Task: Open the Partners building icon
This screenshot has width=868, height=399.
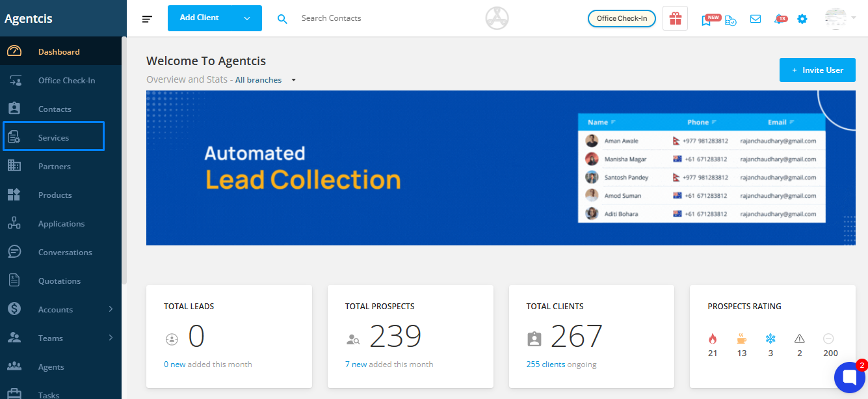Action: (14, 166)
